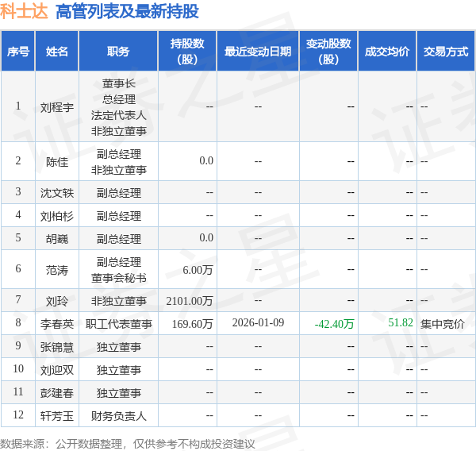Image resolution: width=476 pixels, height=451 pixels.
Task: Click the 法定代表人 position text
Action: (x=118, y=115)
